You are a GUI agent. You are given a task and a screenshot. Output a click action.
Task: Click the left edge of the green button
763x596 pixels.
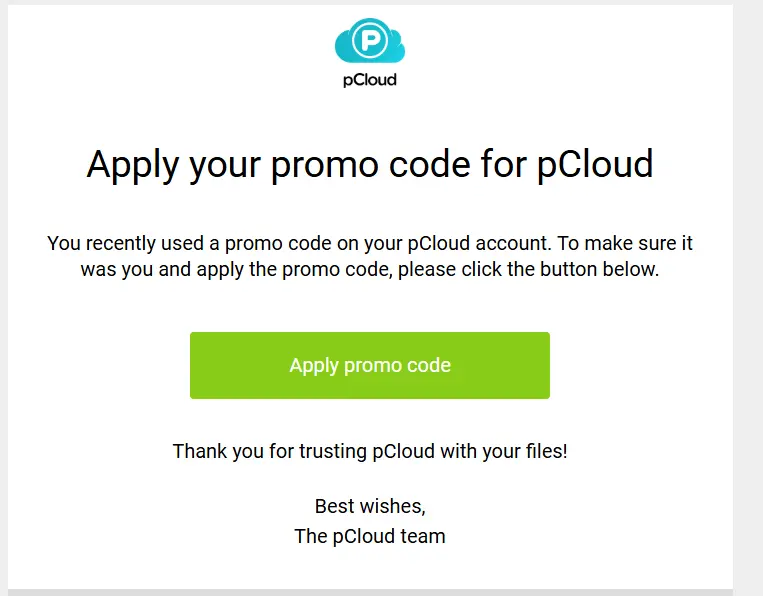192,365
